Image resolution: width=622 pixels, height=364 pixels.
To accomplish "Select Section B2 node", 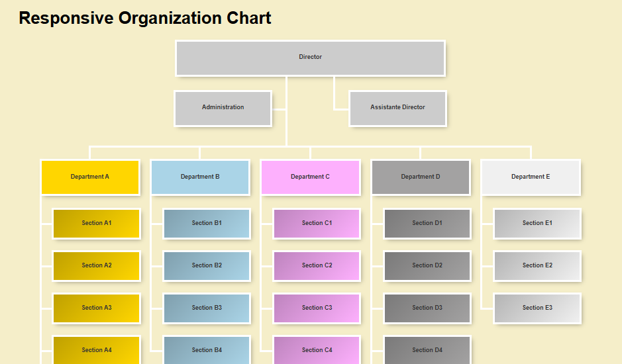I will [x=207, y=266].
